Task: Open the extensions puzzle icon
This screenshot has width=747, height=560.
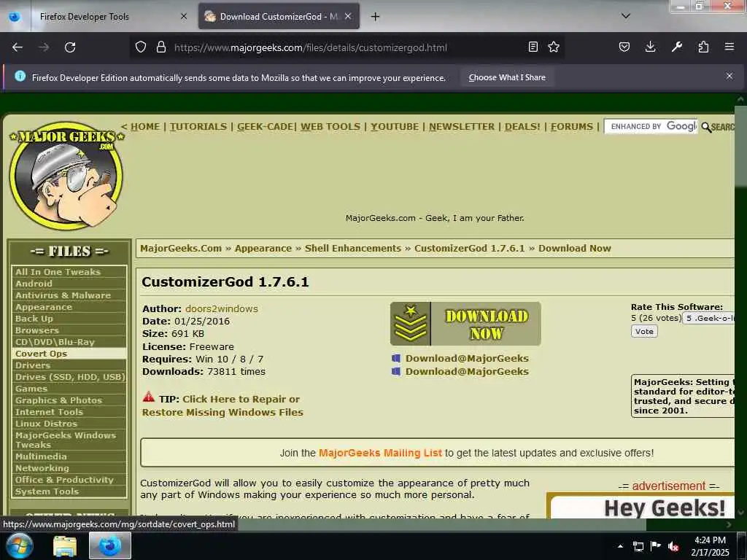Action: point(703,47)
